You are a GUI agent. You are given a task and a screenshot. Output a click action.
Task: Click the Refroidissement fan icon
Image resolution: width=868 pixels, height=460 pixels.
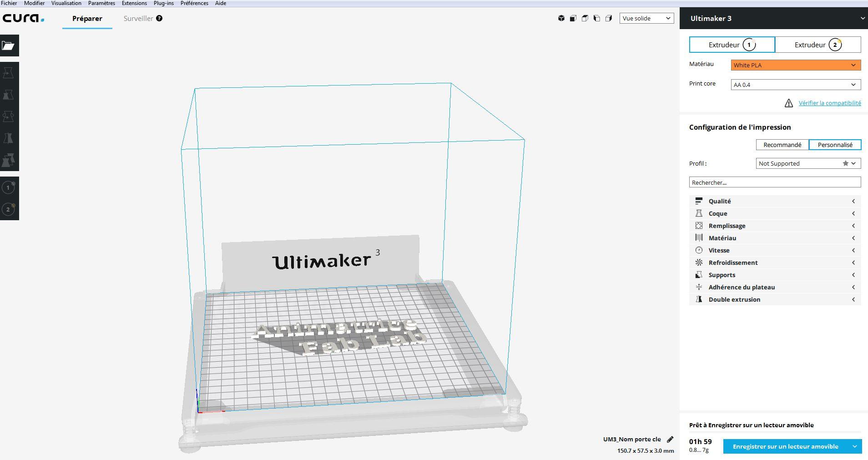click(699, 263)
